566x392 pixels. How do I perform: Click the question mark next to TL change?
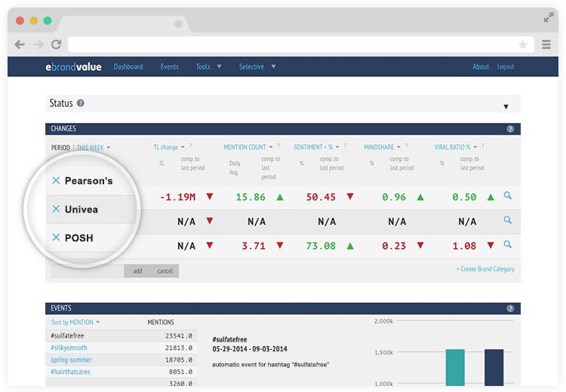[191, 145]
